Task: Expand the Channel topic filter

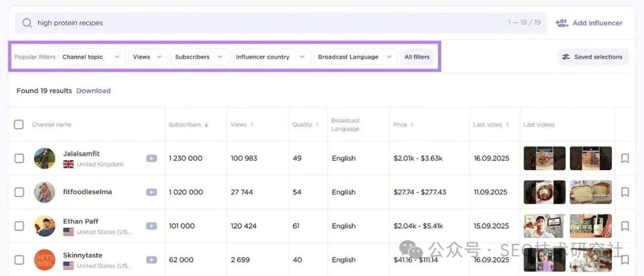Action: pos(91,57)
